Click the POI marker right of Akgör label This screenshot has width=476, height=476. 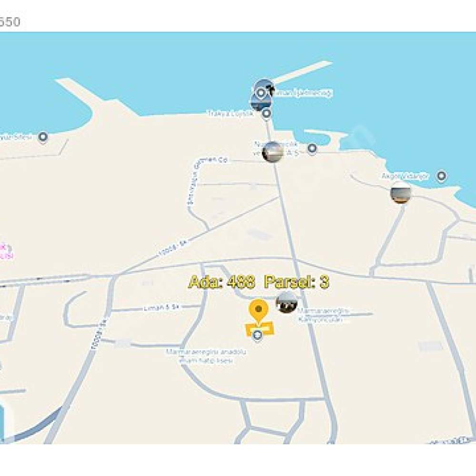point(442,176)
